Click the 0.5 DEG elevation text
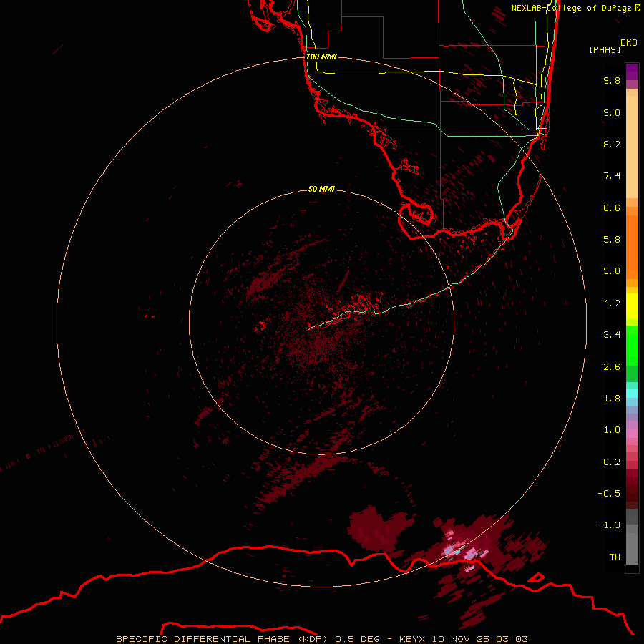 tap(358, 639)
